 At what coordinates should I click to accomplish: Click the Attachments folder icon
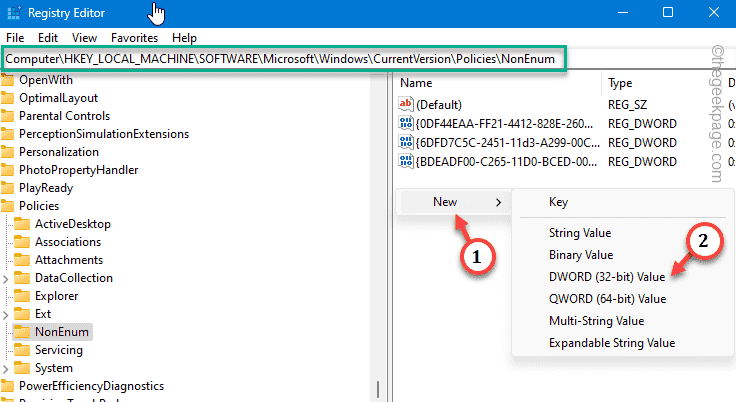click(22, 260)
